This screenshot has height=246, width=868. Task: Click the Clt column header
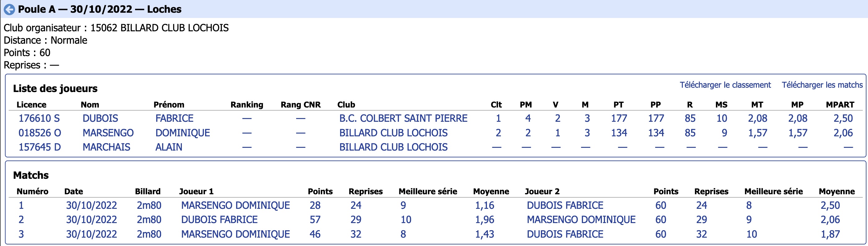pyautogui.click(x=496, y=104)
